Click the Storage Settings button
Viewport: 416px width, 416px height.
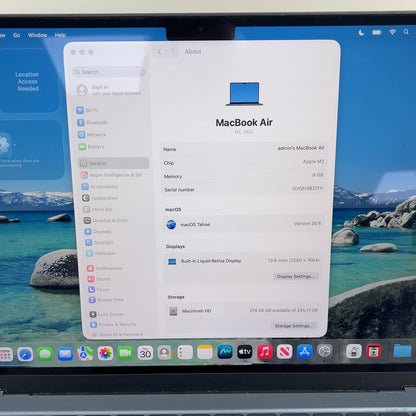(x=293, y=326)
